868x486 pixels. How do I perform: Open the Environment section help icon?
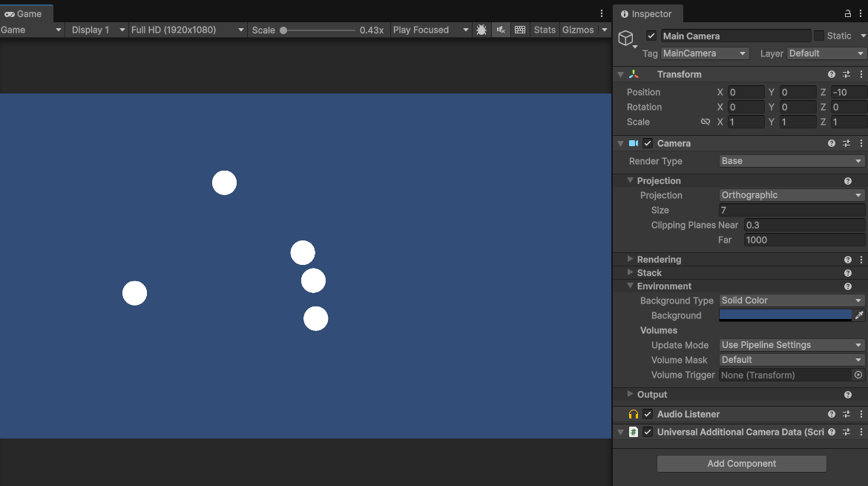pos(847,286)
